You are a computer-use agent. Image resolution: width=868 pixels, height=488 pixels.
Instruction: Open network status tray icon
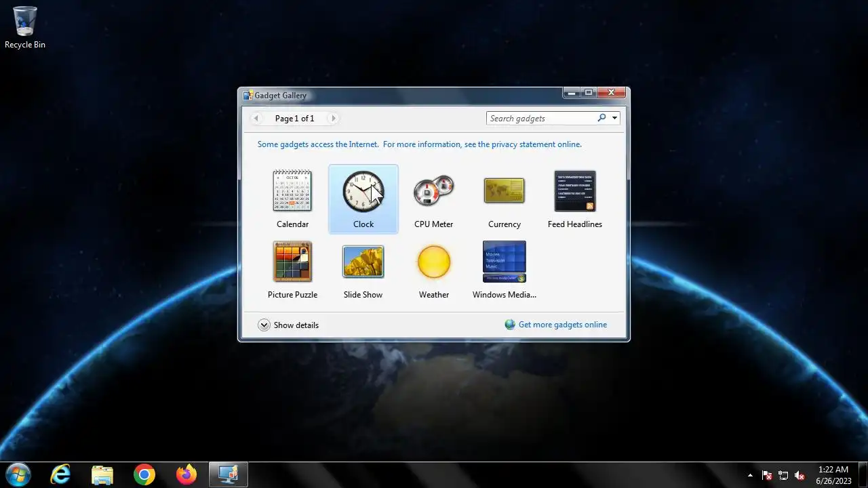coord(783,475)
